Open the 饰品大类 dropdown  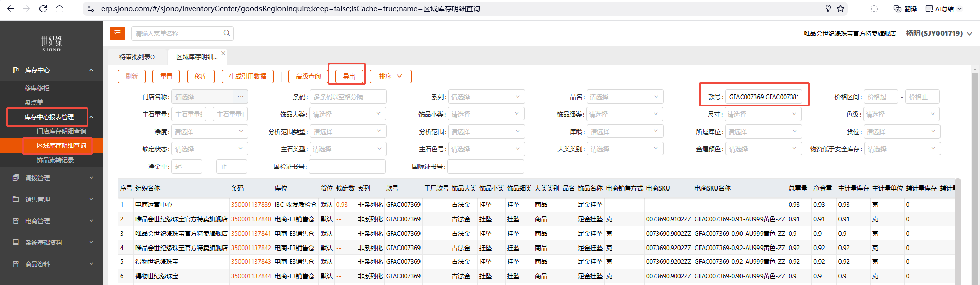point(347,114)
